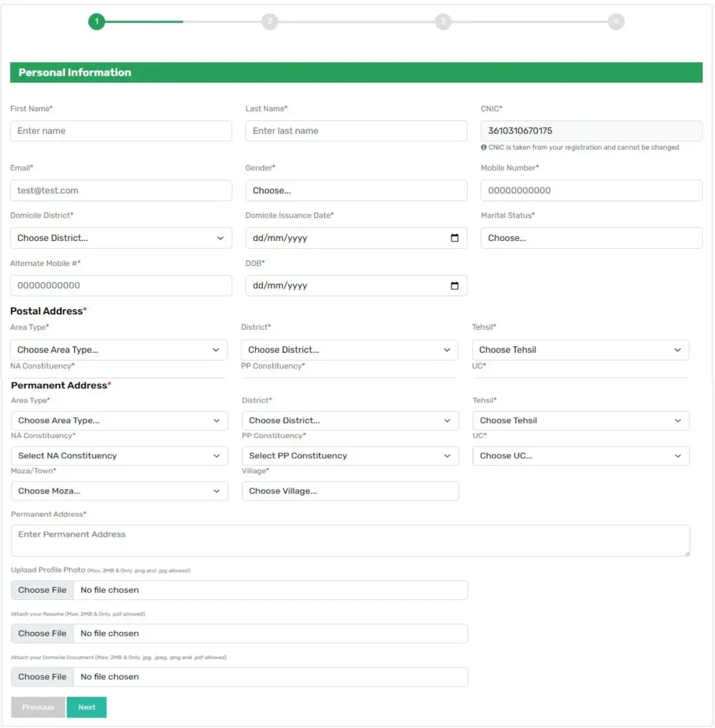Click step 4 circle in the progress indicator
This screenshot has height=728, width=715.
[615, 21]
